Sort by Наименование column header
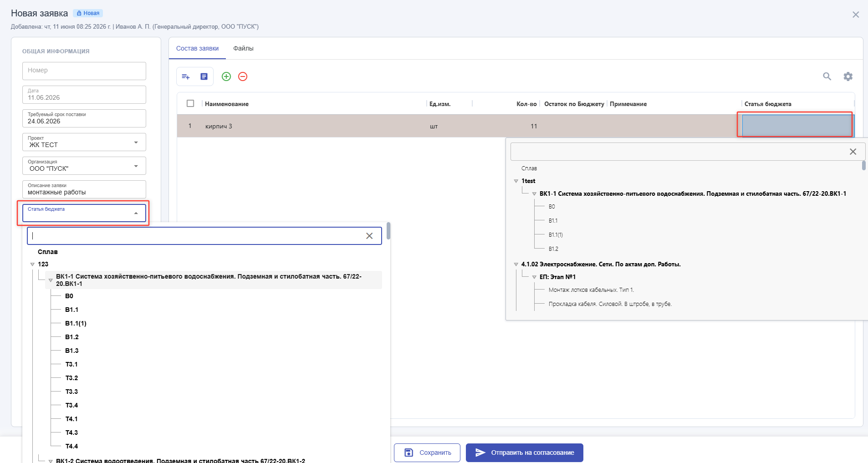This screenshot has height=463, width=868. tap(227, 104)
